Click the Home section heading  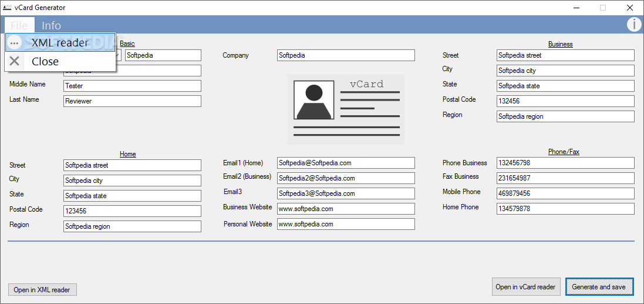(x=128, y=154)
